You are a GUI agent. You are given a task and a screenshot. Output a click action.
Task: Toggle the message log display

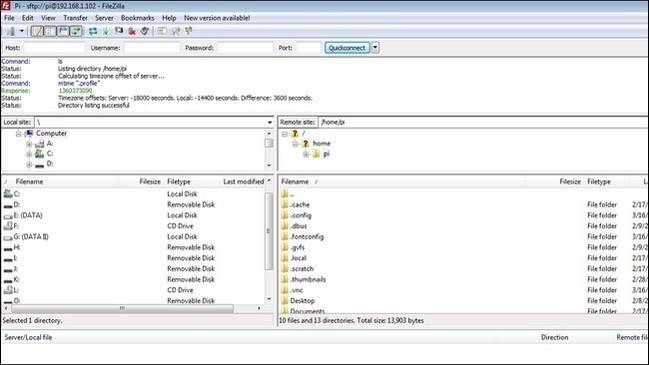coord(37,31)
